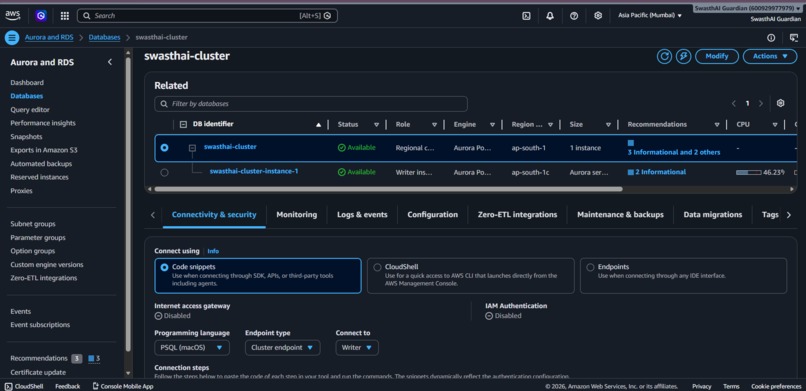Open Parameter groups in sidebar
Viewport: 806px width, 391px height.
coord(38,238)
